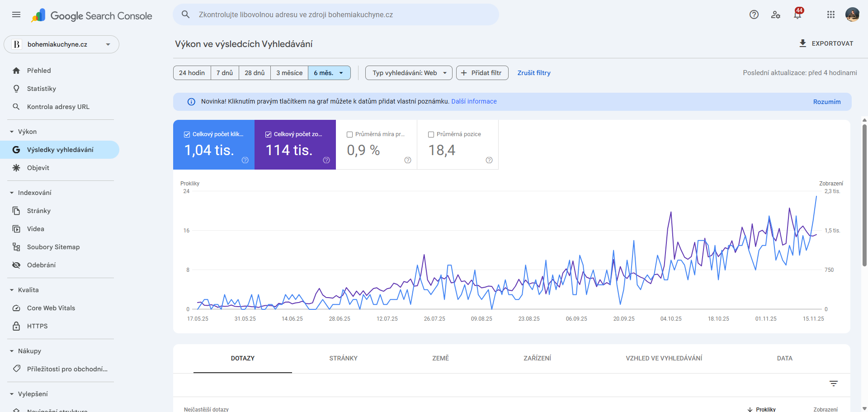The image size is (868, 412).
Task: Dismiss the banner with Rozumím
Action: tap(826, 102)
